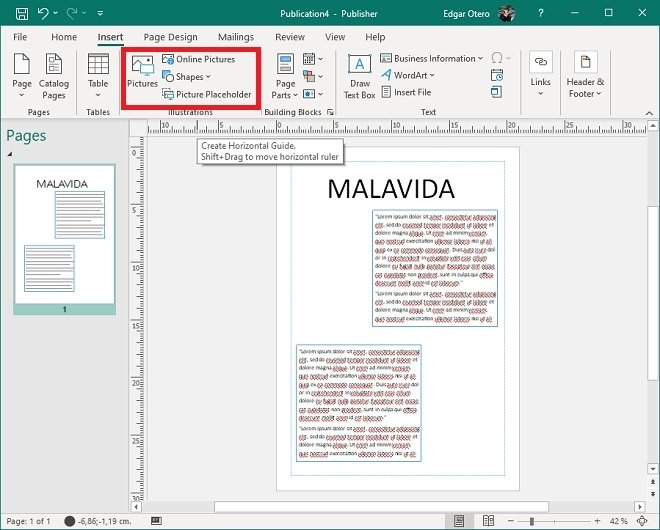The image size is (660, 530).
Task: Open the undo history dropdown arrow
Action: click(56, 13)
